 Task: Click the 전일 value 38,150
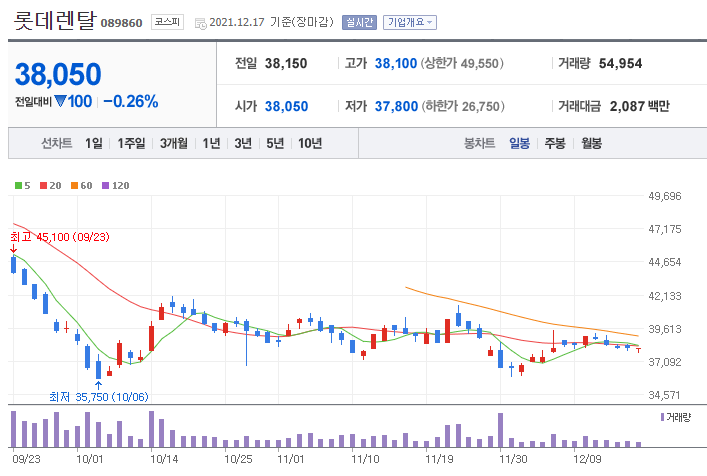[x=286, y=64]
